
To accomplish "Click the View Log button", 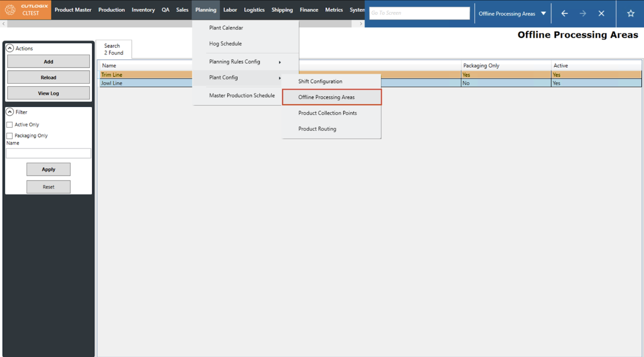I will click(48, 93).
